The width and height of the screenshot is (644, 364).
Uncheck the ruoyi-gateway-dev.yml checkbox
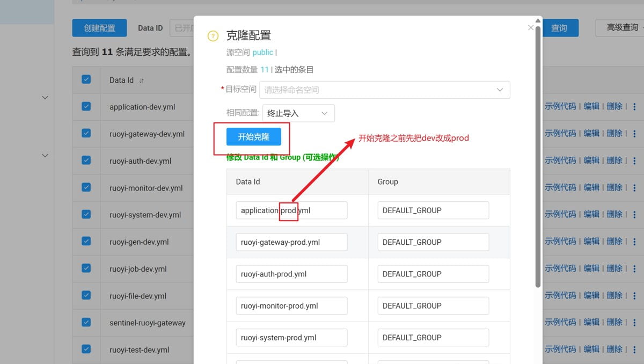pyautogui.click(x=86, y=133)
